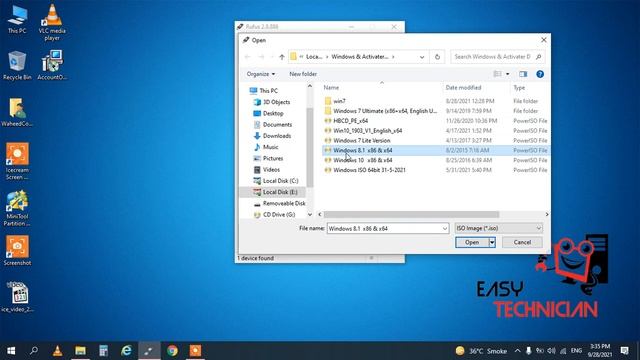Image resolution: width=640 pixels, height=360 pixels.
Task: Open VLC media player desktop shortcut
Action: [x=52, y=22]
